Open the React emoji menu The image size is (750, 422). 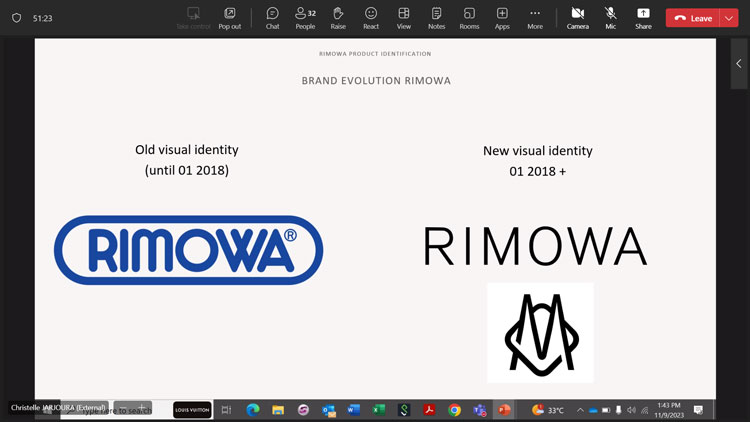coord(371,17)
